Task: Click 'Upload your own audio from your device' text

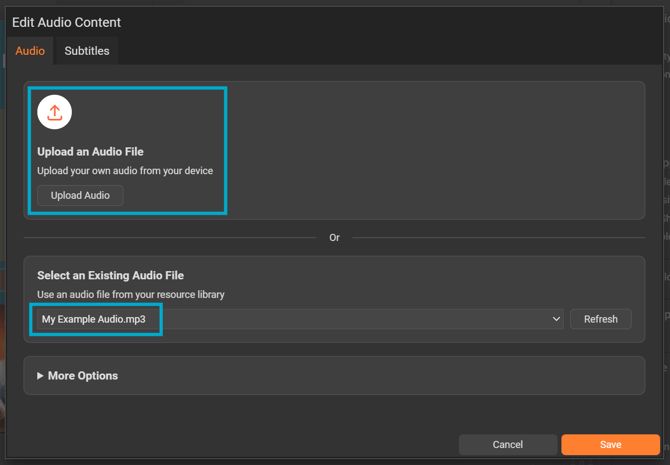Action: tap(125, 171)
